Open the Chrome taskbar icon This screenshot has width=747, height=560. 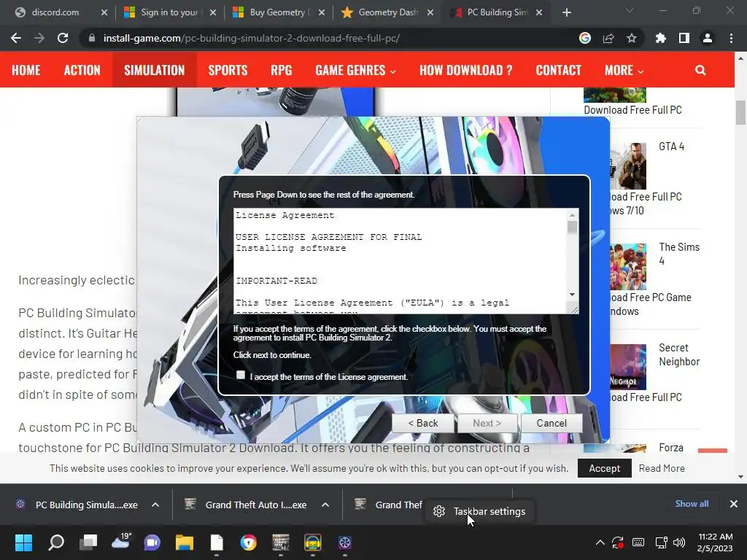(248, 542)
